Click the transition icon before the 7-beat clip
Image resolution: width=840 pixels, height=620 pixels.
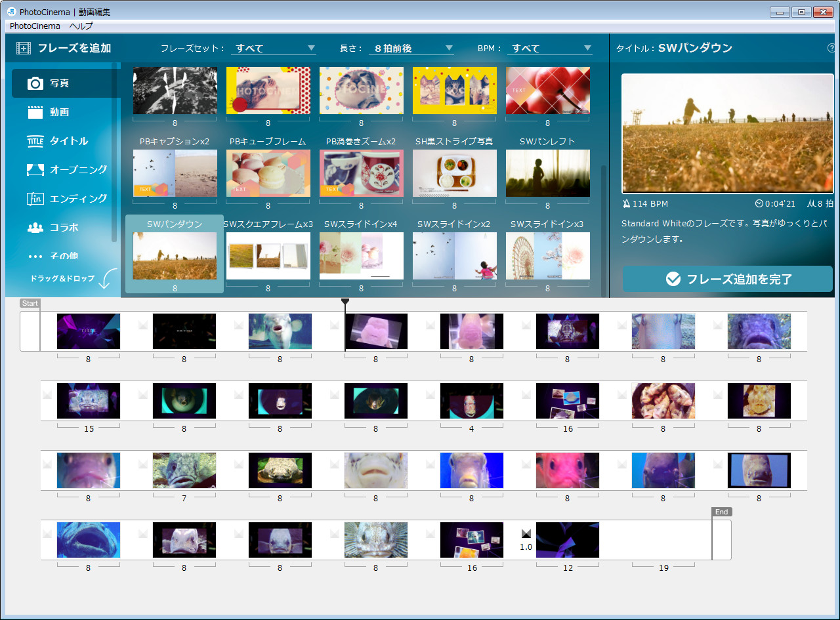click(143, 463)
